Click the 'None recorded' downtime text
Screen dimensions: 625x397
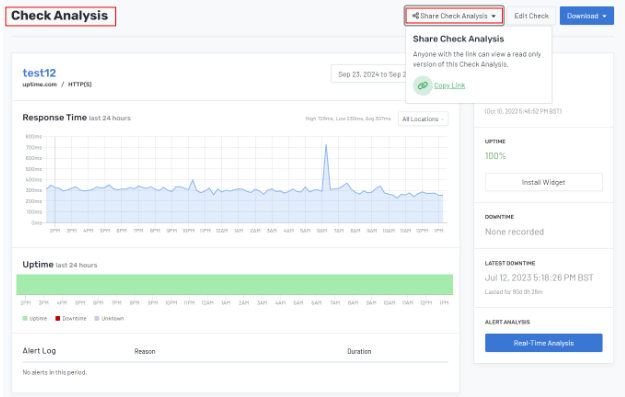pos(514,232)
